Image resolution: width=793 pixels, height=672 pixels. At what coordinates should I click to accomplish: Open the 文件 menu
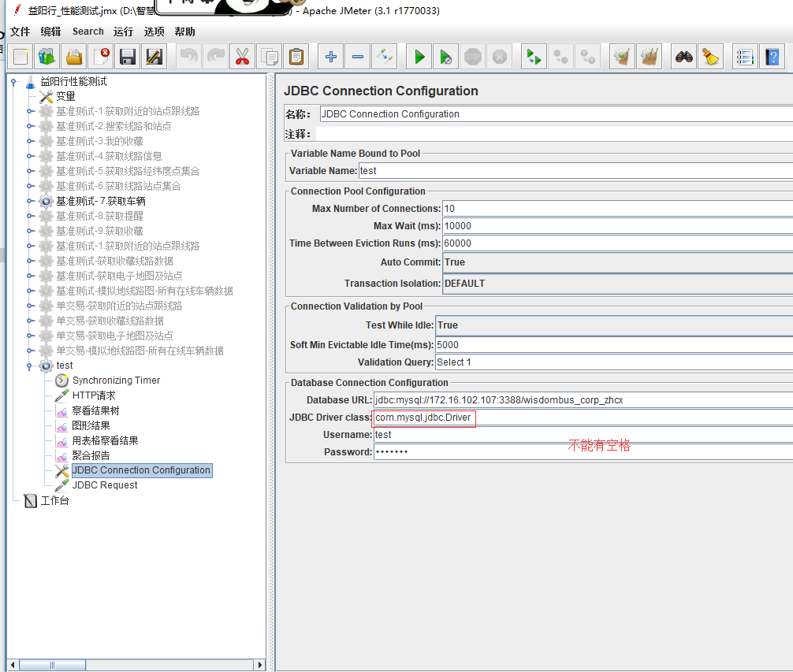tap(20, 32)
